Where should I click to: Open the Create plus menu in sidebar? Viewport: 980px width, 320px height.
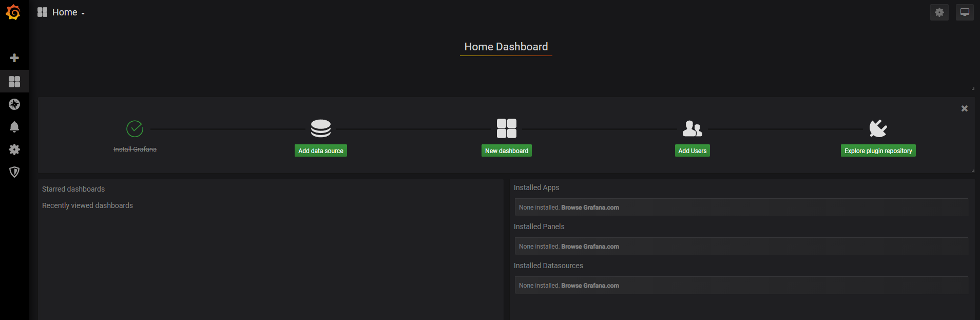14,58
